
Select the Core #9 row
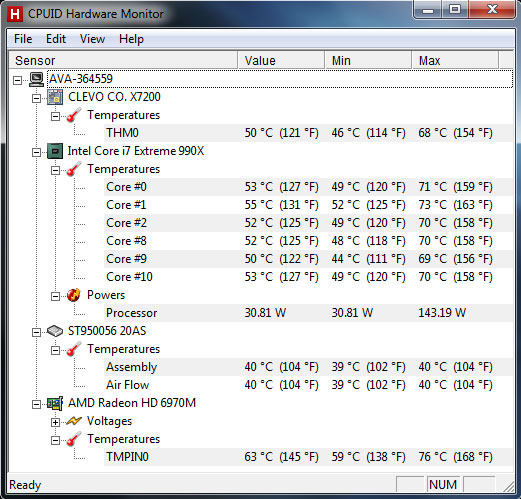(308, 259)
